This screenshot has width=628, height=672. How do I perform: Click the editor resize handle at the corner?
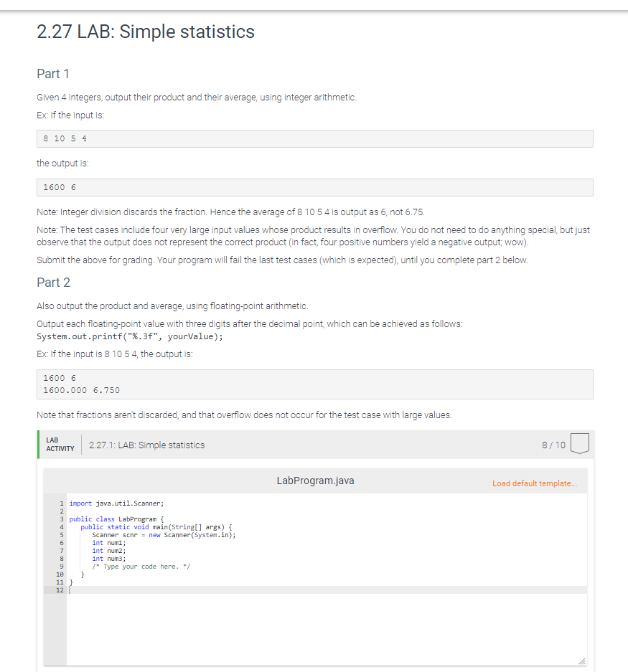tap(581, 661)
